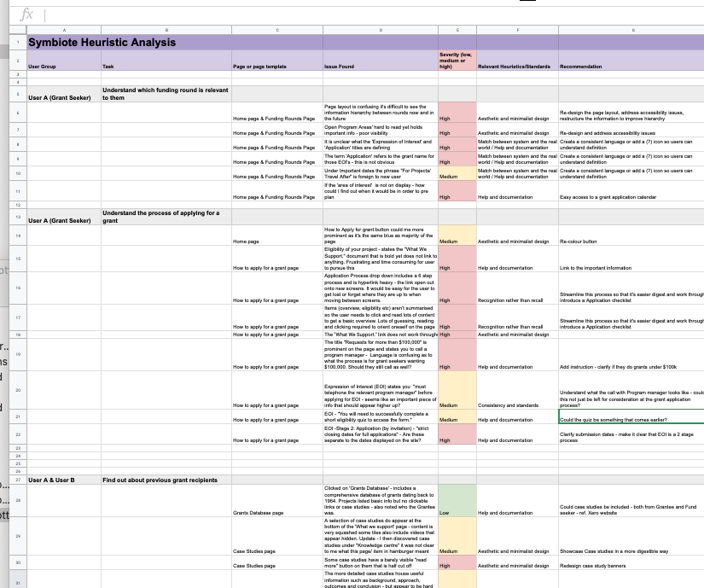Select 'Add instruction - clarify if they do grants' cell
This screenshot has height=588, width=704.
(631, 355)
